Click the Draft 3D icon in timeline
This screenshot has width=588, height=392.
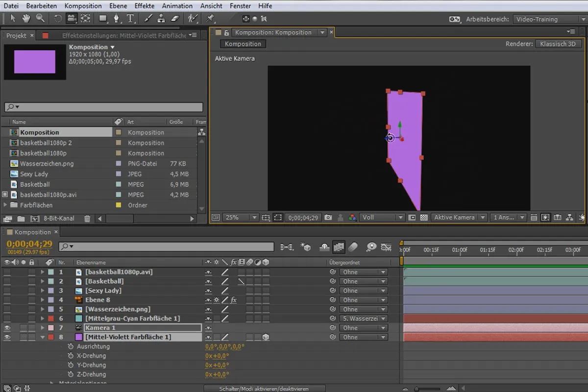pyautogui.click(x=306, y=247)
